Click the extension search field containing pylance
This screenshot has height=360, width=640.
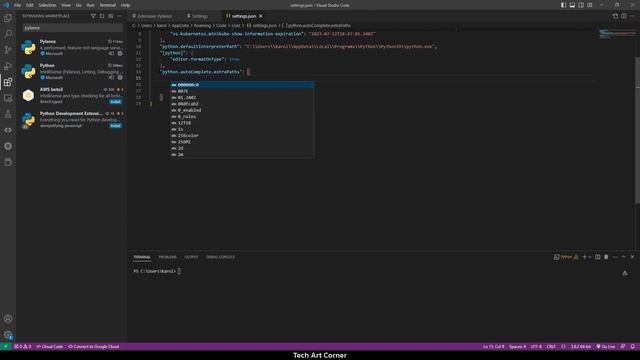pyautogui.click(x=72, y=28)
